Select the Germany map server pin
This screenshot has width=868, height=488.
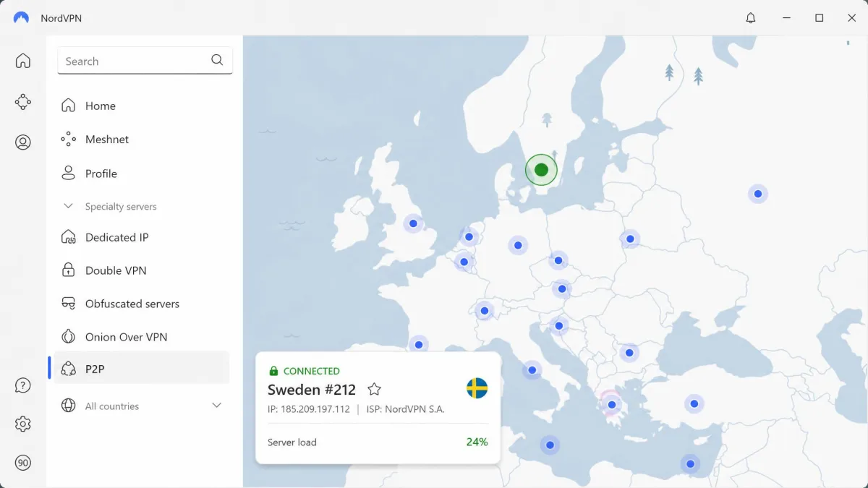coord(517,246)
